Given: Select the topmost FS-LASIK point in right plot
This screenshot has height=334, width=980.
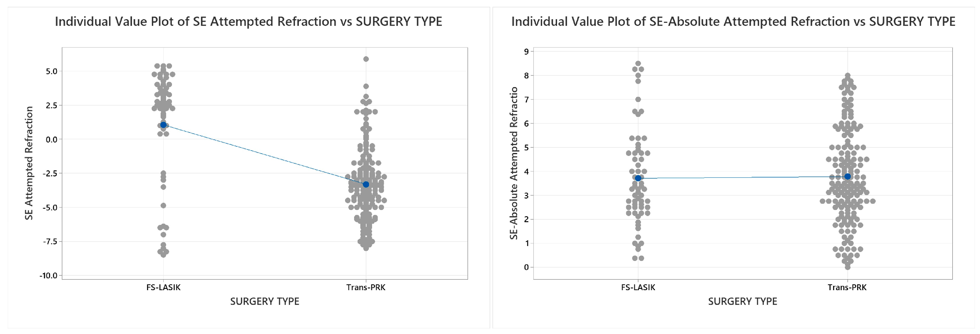Looking at the screenshot, I should (x=638, y=64).
